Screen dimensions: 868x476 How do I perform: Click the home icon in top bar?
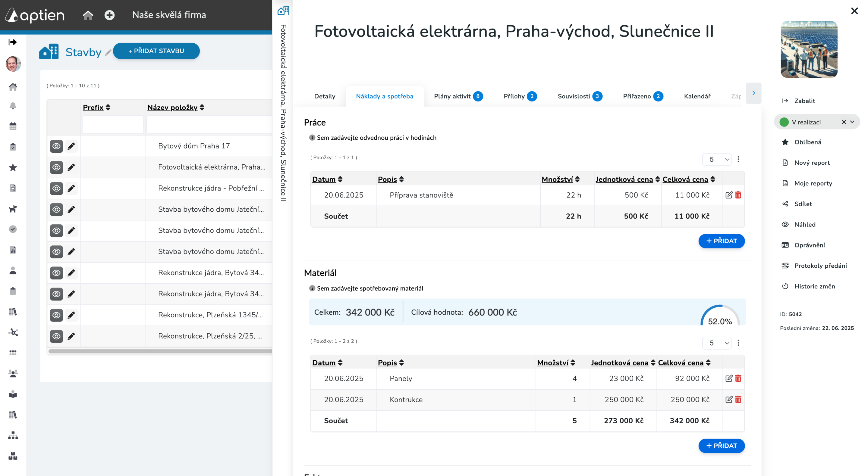[88, 15]
